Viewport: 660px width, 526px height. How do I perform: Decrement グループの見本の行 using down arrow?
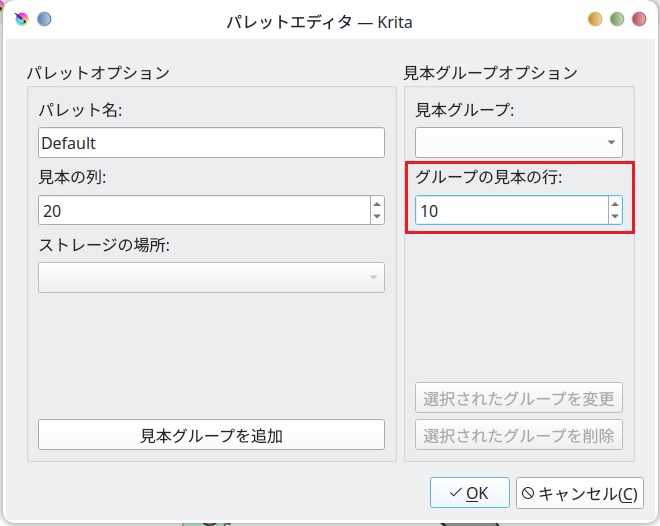click(615, 217)
